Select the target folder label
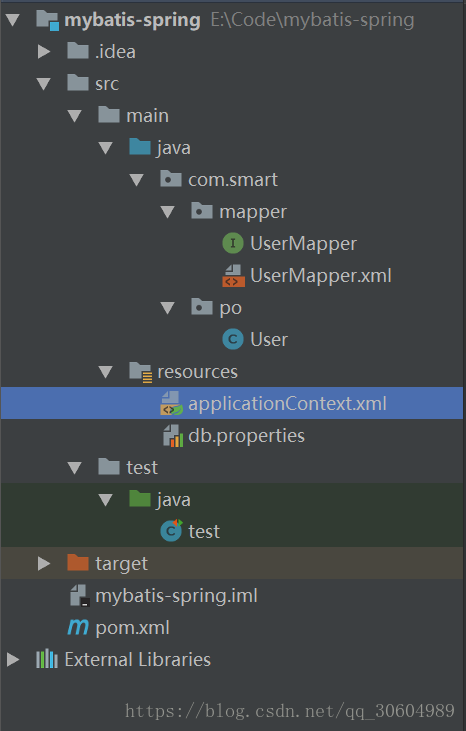The image size is (466, 731). coord(121,565)
